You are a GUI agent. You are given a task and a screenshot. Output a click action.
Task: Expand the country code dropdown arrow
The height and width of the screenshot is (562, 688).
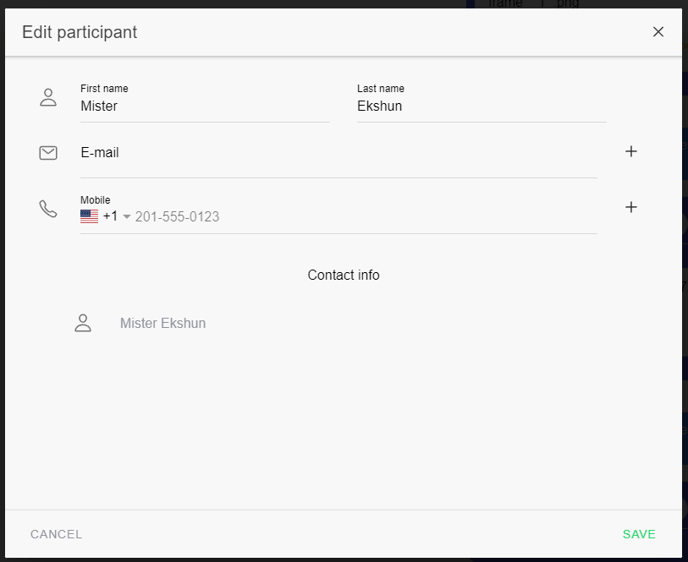(x=127, y=217)
